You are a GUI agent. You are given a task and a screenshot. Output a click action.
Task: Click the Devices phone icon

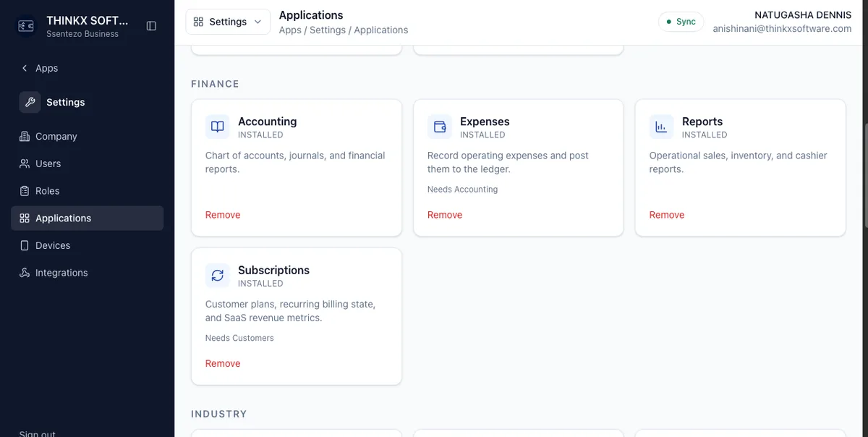pos(25,245)
